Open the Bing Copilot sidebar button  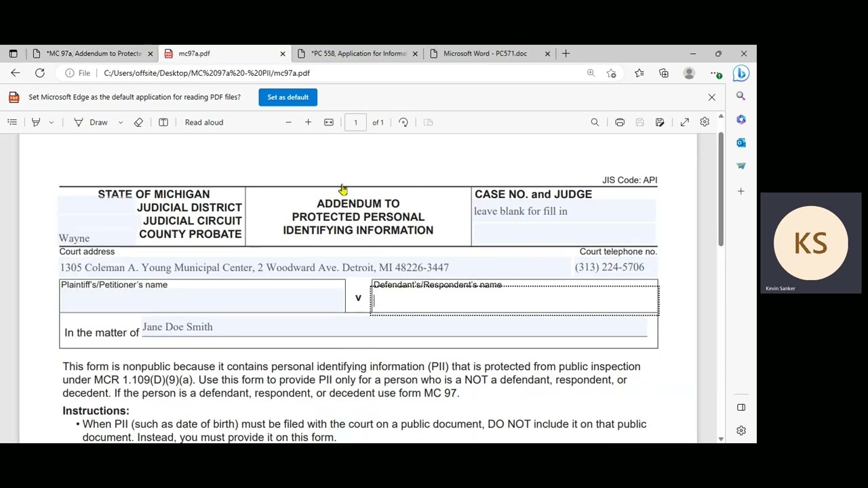click(x=741, y=73)
